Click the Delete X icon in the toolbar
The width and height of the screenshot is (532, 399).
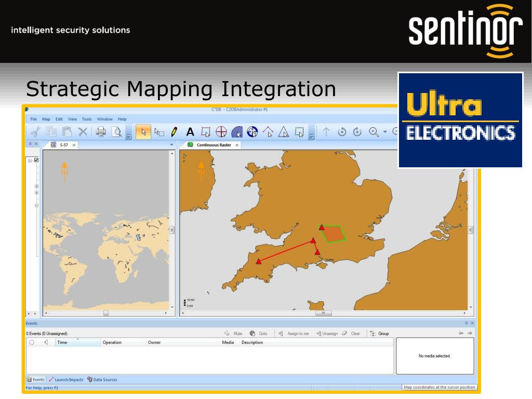[x=83, y=131]
